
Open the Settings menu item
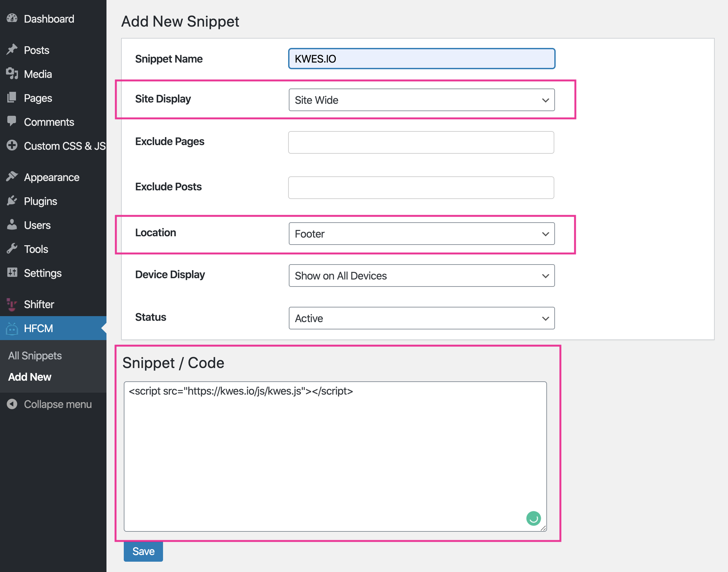(53, 273)
